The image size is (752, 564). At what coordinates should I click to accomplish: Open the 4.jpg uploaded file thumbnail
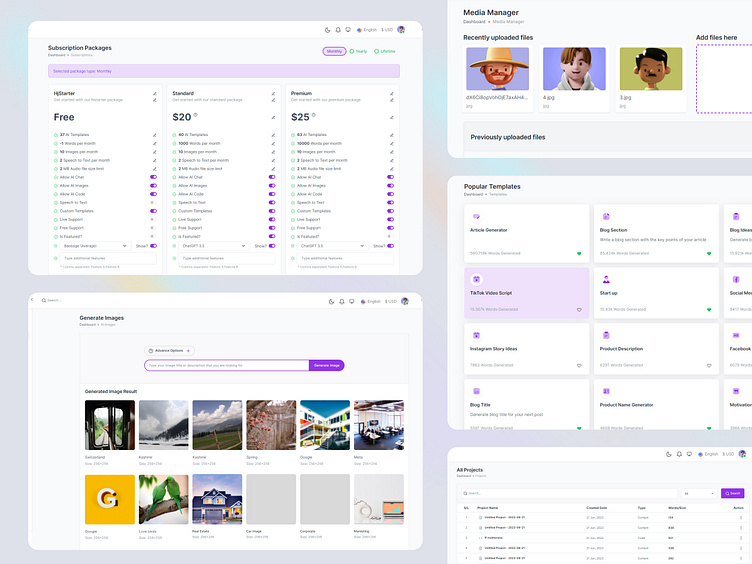click(574, 69)
